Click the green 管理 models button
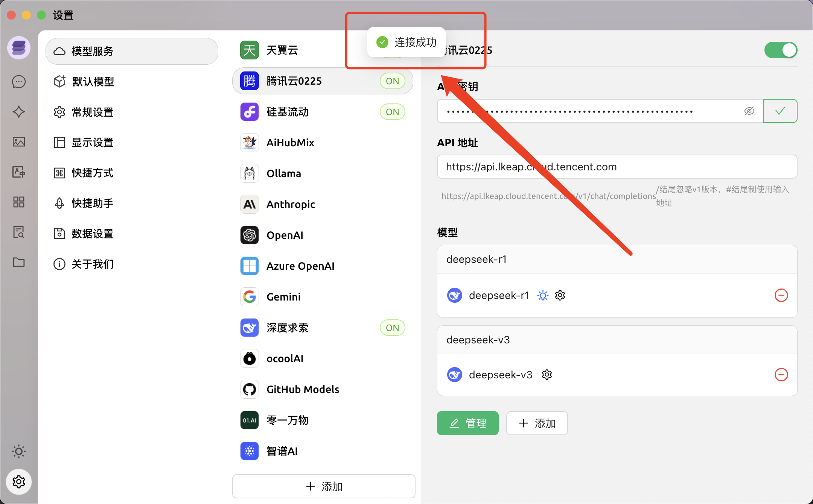Screen dimensions: 813x504 tap(467, 423)
